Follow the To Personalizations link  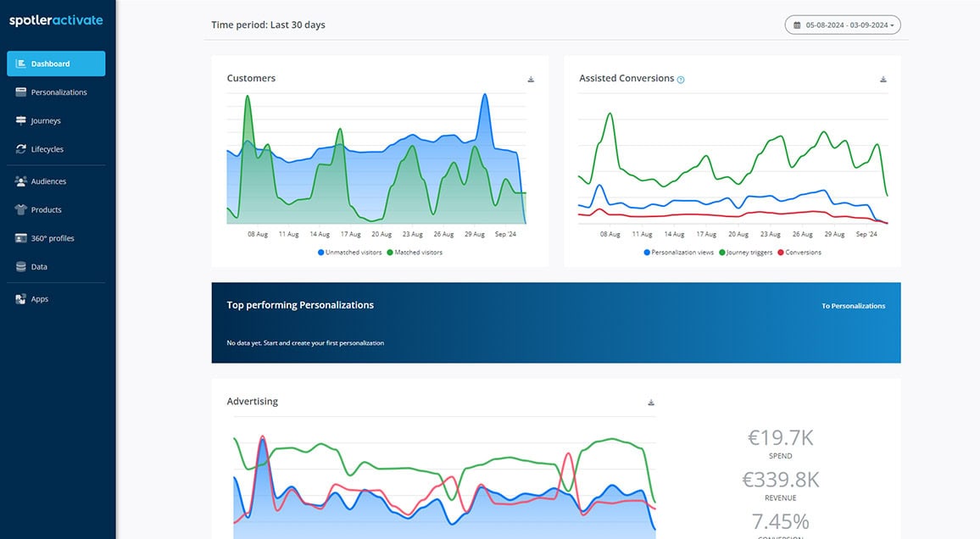pyautogui.click(x=853, y=306)
